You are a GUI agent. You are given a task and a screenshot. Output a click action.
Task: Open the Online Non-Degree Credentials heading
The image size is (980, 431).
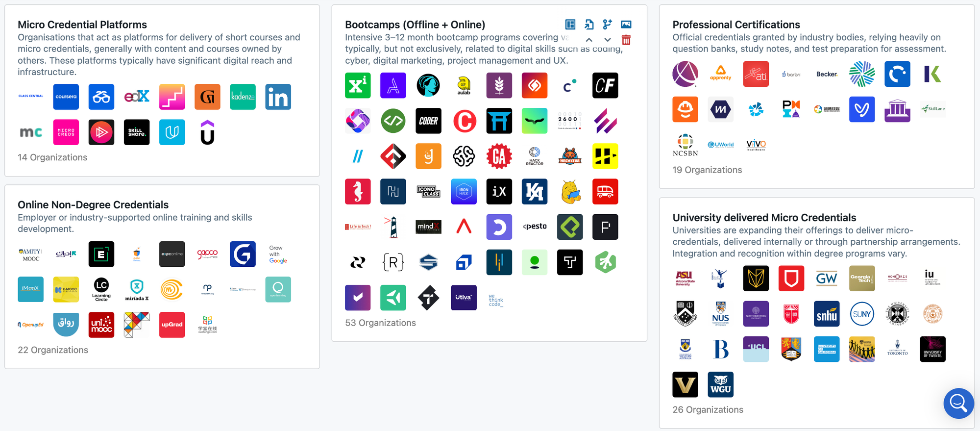(x=93, y=204)
